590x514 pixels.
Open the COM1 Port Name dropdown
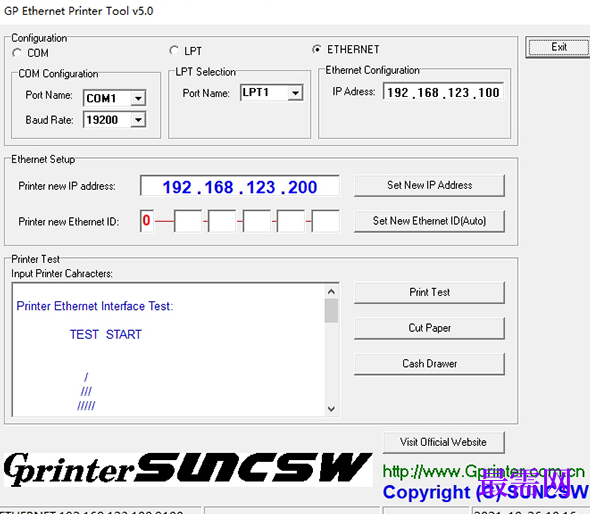(138, 98)
